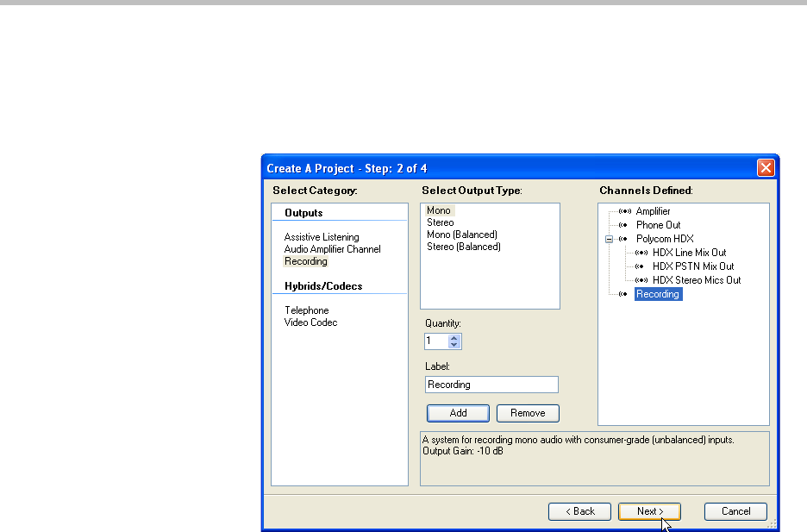Decrease the Quantity spinner value
The width and height of the screenshot is (807, 532).
pos(454,345)
